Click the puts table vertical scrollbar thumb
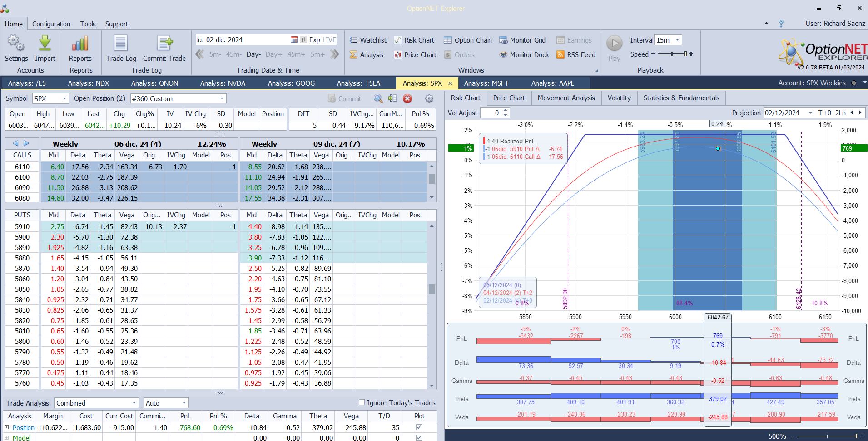 click(x=432, y=289)
